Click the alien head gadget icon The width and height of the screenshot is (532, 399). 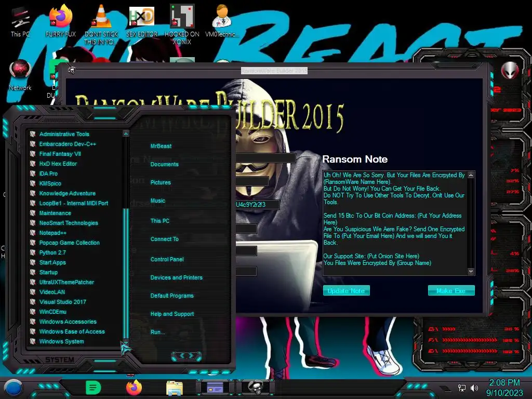click(x=510, y=71)
